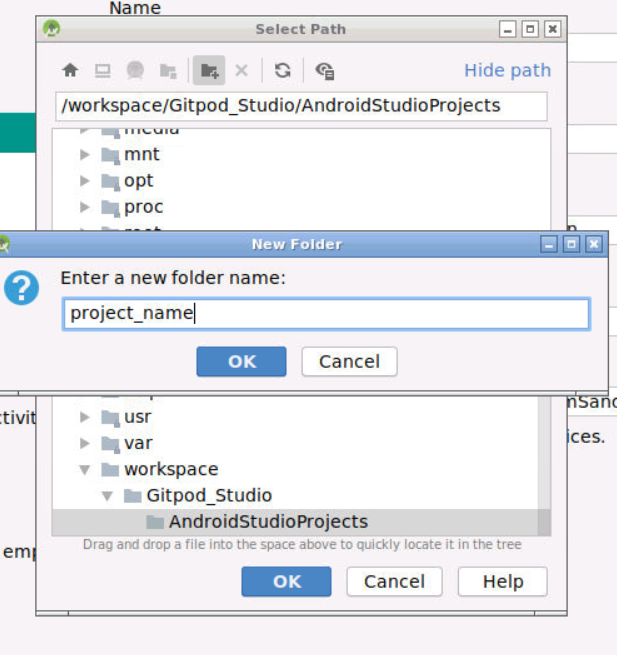The height and width of the screenshot is (655, 617).
Task: Click the file tree vertical scrollbar
Action: click(544, 466)
